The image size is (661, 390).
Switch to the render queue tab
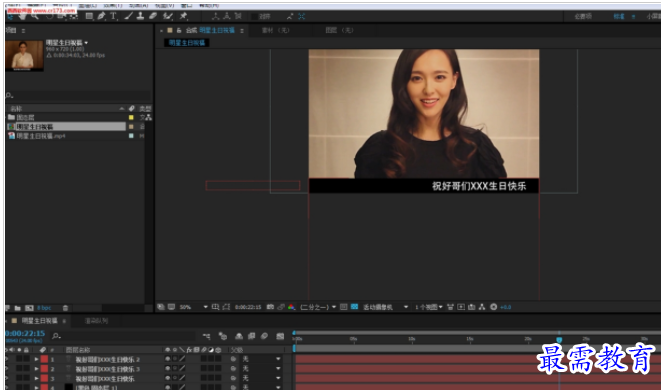[97, 321]
